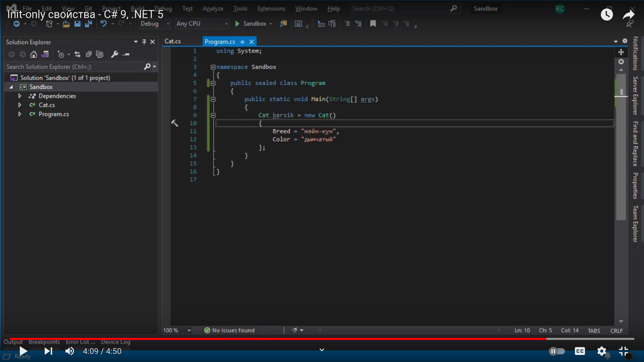
Task: Click the screwdriver quick actions icon in margin
Action: pos(175,123)
